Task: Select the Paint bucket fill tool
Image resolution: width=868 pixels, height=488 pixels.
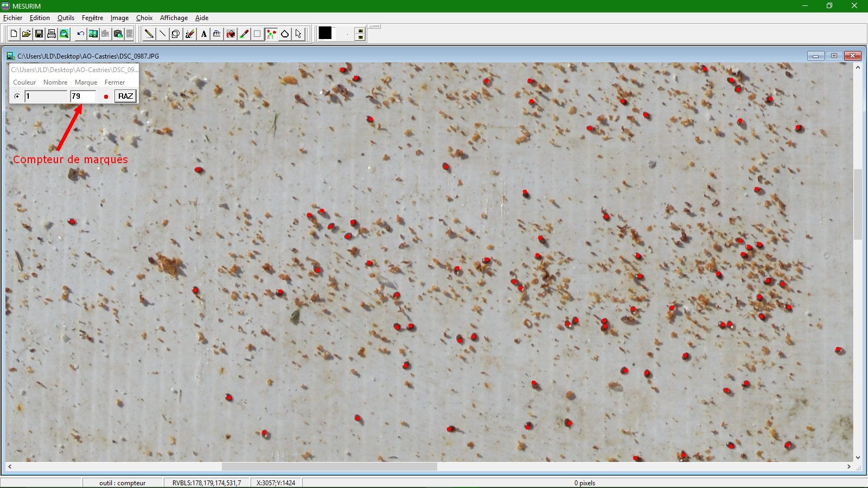Action: pos(231,34)
